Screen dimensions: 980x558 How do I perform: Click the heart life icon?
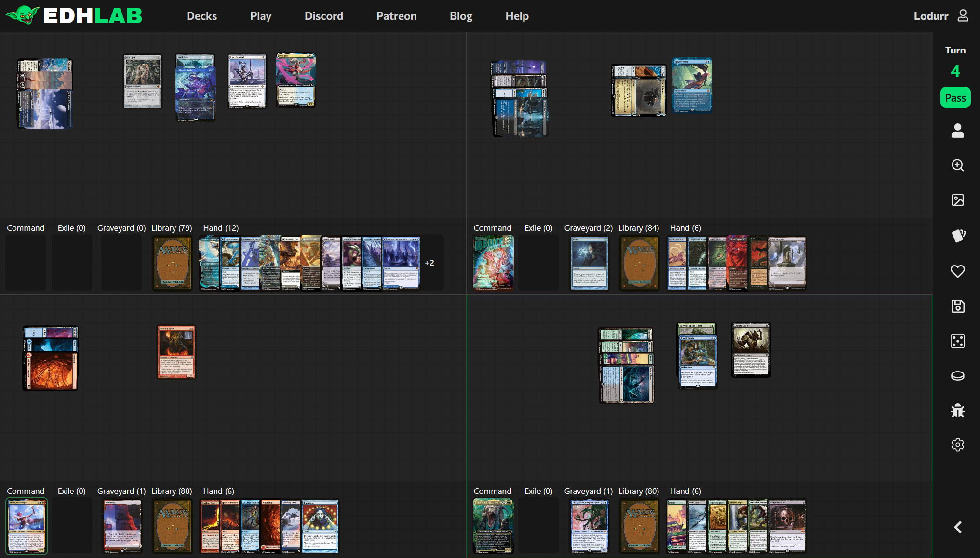tap(957, 271)
